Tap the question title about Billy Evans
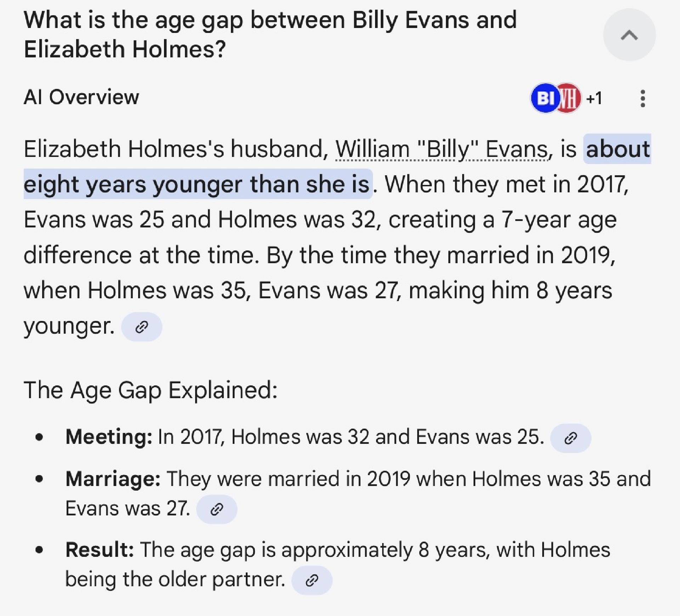This screenshot has height=616, width=680. pyautogui.click(x=270, y=34)
